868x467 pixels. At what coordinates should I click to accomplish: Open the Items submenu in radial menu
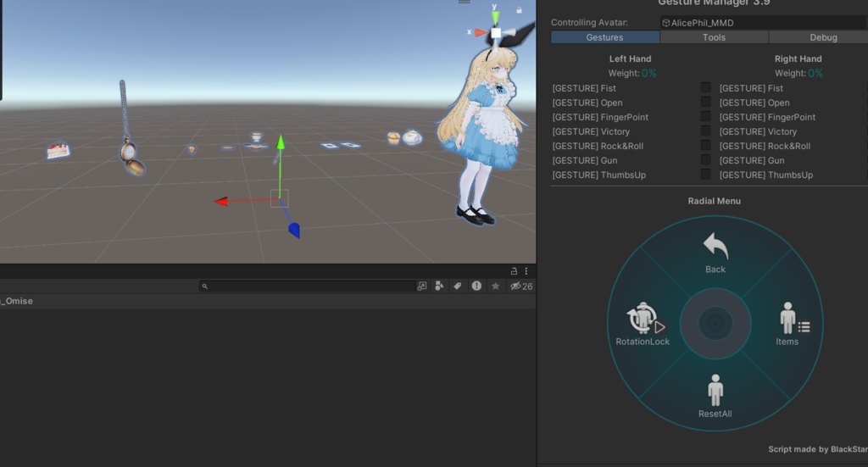click(787, 325)
